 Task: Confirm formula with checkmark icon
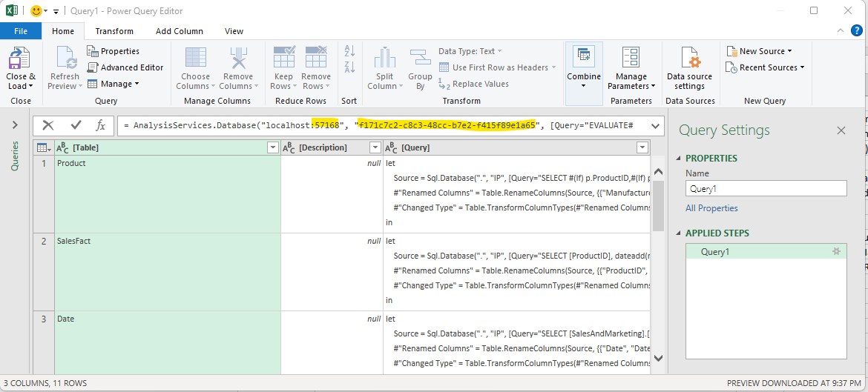point(76,125)
